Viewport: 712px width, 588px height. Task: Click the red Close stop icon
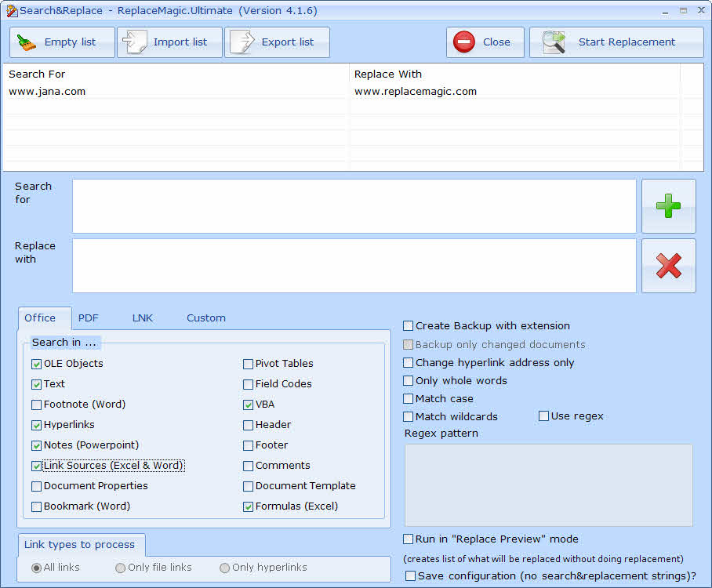(x=464, y=42)
